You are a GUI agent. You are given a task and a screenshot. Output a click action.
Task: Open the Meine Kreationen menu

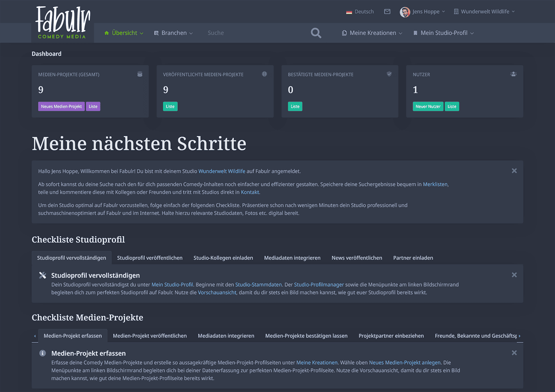[x=372, y=33]
